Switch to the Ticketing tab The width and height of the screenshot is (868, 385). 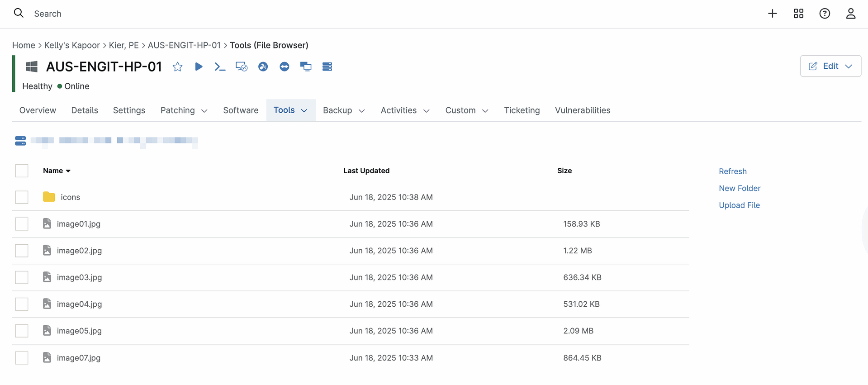522,110
